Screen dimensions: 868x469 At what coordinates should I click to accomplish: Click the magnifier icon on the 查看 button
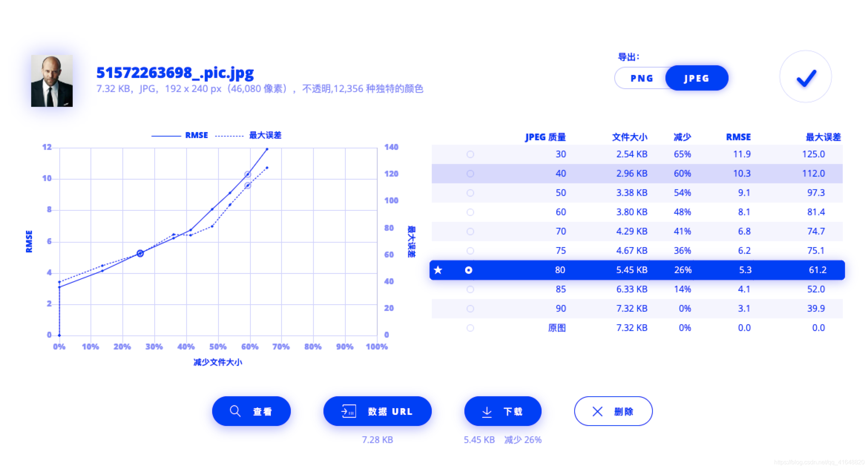pyautogui.click(x=235, y=411)
